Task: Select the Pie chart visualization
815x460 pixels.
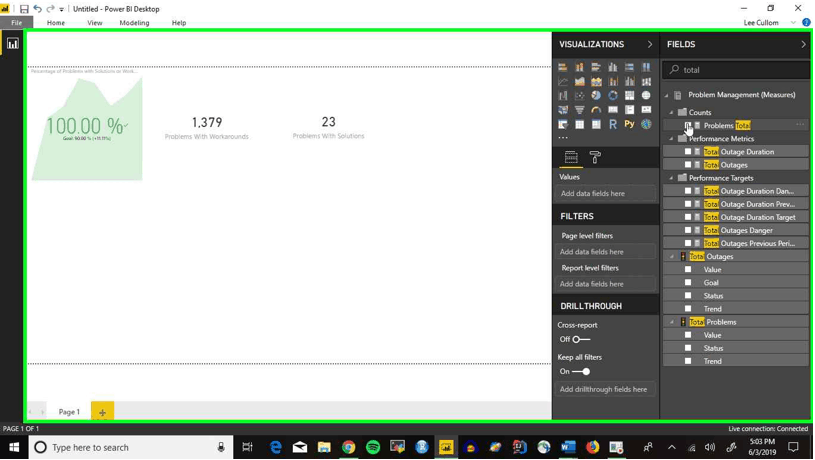Action: [596, 96]
